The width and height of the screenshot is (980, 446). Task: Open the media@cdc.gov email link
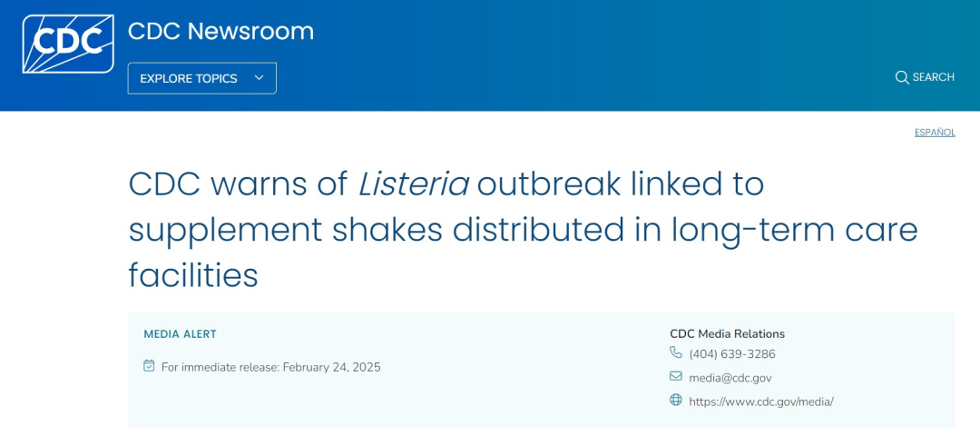(x=730, y=378)
